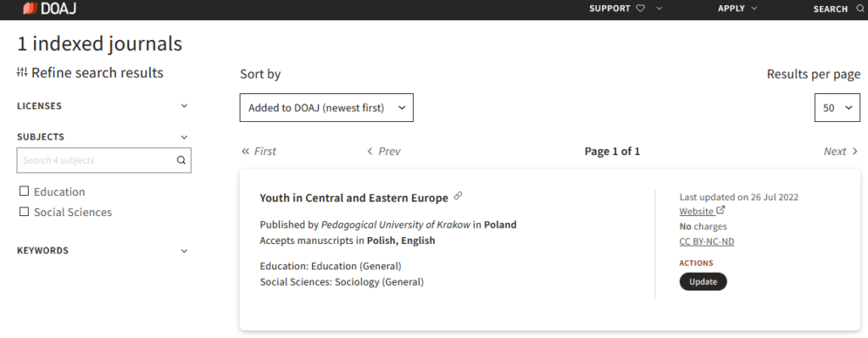Click the external link icon next to Website

[721, 210]
